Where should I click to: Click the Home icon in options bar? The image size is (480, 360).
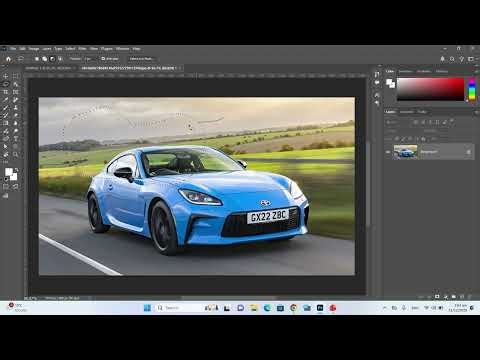pyautogui.click(x=8, y=59)
